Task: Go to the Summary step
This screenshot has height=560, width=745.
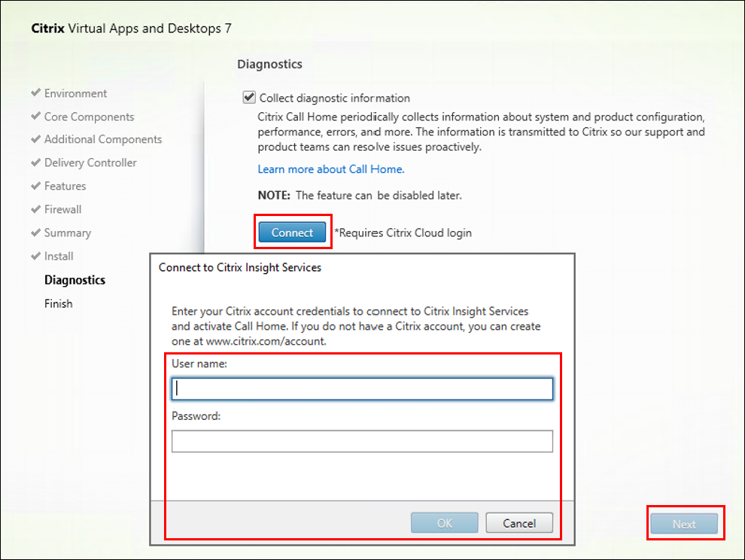Action: (x=68, y=233)
